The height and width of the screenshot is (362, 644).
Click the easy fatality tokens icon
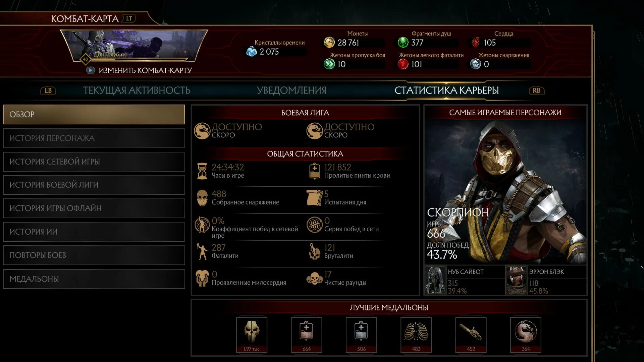click(x=403, y=64)
